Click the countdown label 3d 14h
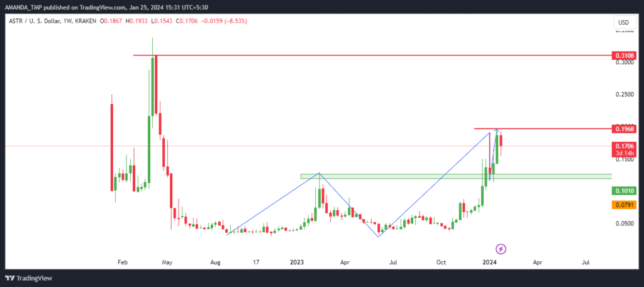 coord(624,153)
